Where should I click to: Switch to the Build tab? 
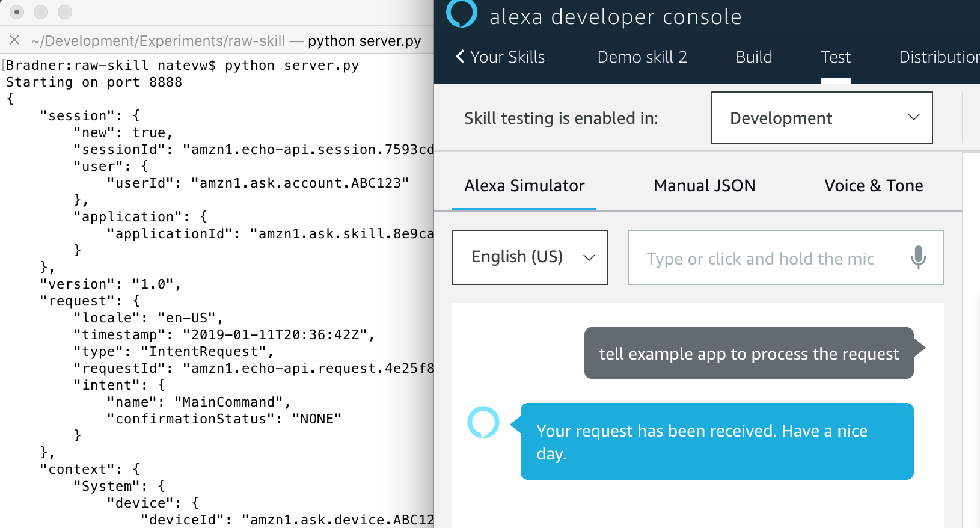point(754,57)
